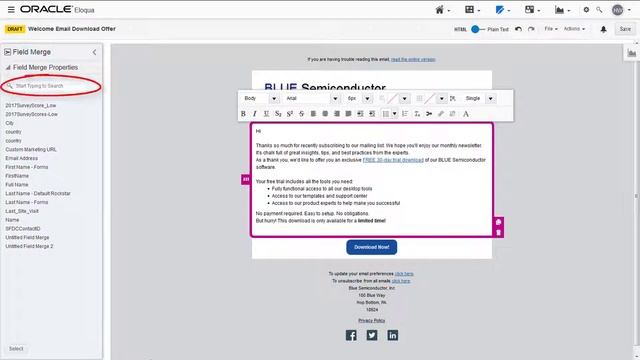Toggle underline formatting
The height and width of the screenshot is (360, 640).
266,114
